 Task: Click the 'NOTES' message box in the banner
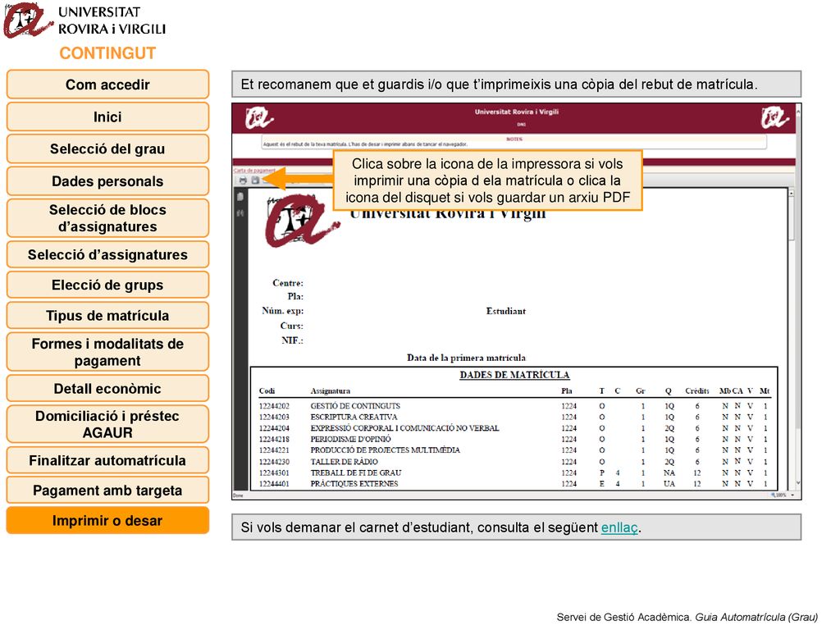(x=514, y=142)
